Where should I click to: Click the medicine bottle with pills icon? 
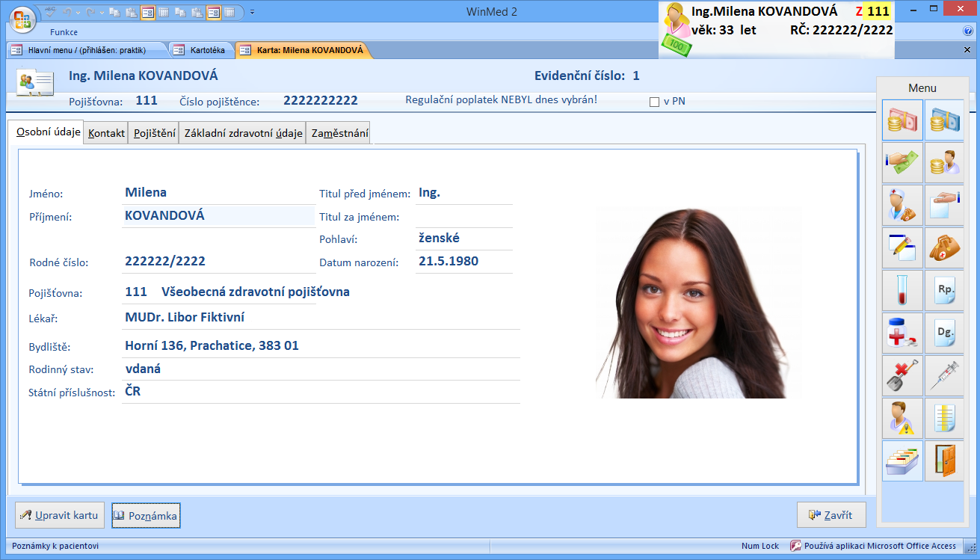pos(902,333)
